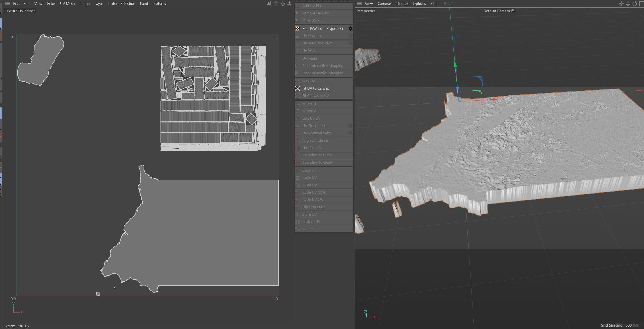Open the viewport hamburger menu
This screenshot has width=644, height=329.
[x=359, y=4]
